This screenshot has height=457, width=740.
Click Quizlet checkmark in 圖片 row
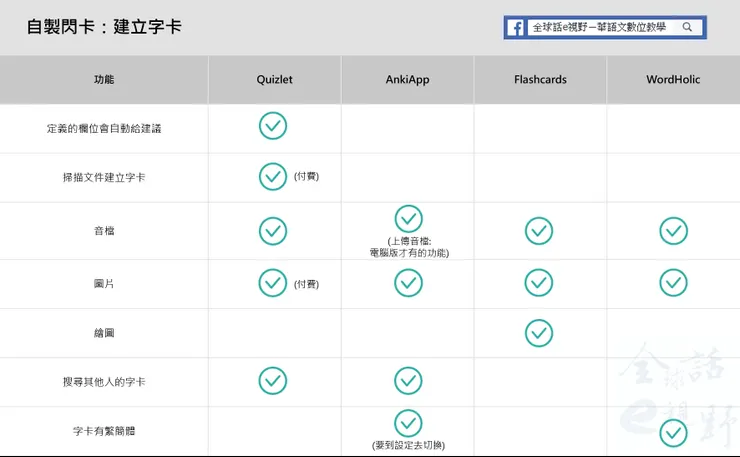click(273, 283)
